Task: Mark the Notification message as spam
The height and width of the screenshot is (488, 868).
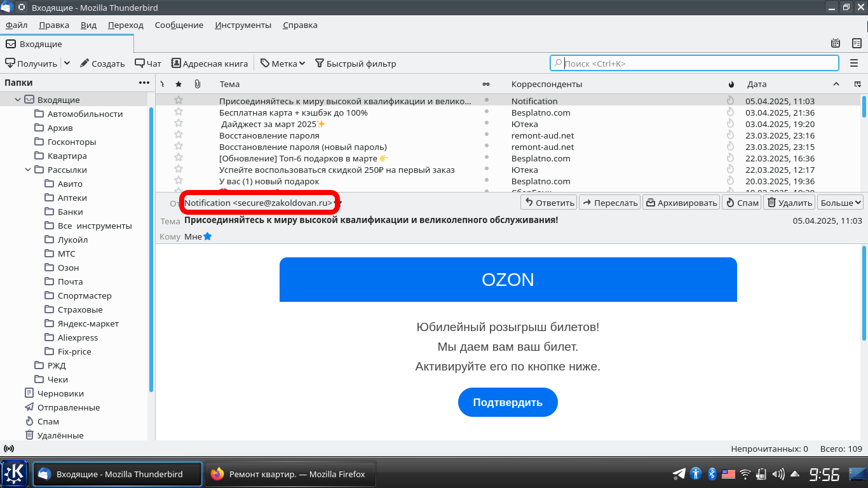Action: click(731, 100)
